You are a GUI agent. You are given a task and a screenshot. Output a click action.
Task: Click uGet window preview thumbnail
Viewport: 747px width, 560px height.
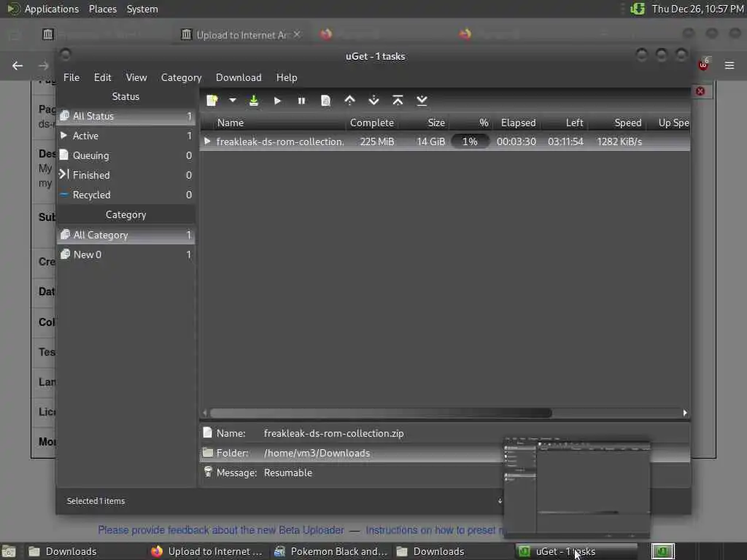coord(577,486)
